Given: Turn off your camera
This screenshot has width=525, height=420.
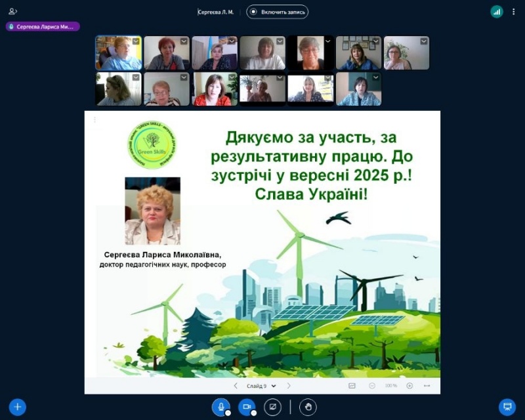Looking at the screenshot, I should coord(246,407).
